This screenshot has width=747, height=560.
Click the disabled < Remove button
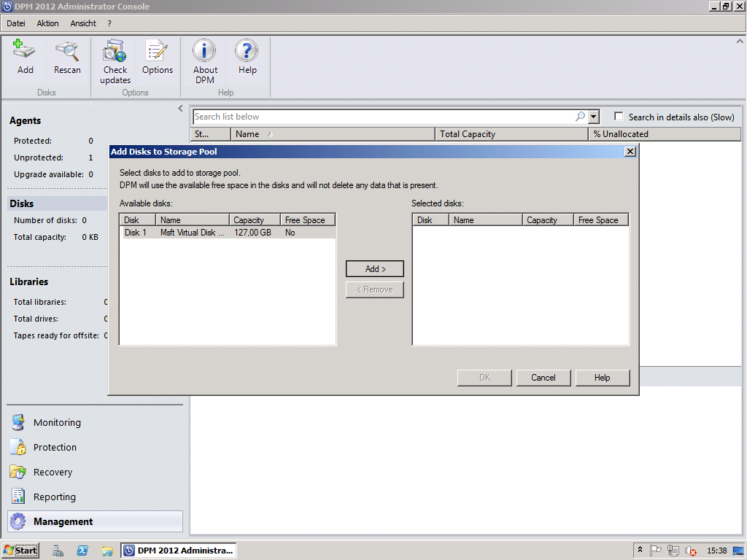pyautogui.click(x=375, y=289)
